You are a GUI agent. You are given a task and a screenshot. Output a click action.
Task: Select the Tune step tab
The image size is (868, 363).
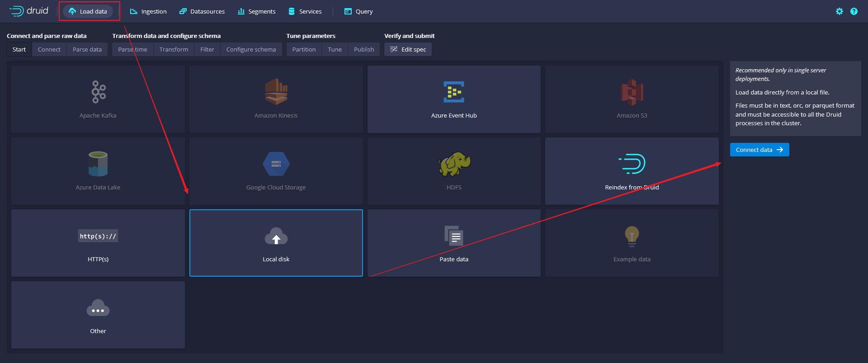pos(335,49)
